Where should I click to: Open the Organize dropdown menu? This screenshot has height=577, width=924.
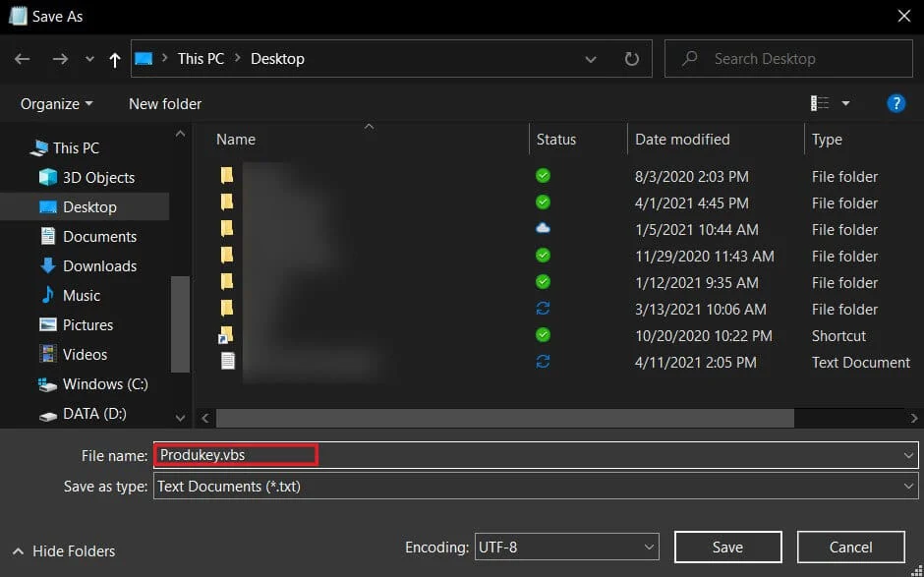(x=54, y=103)
